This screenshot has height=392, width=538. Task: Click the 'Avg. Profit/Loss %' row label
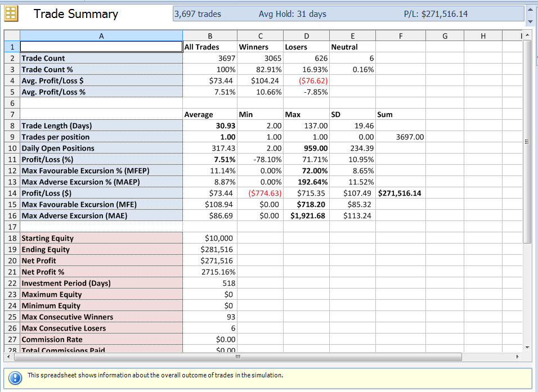tap(101, 92)
